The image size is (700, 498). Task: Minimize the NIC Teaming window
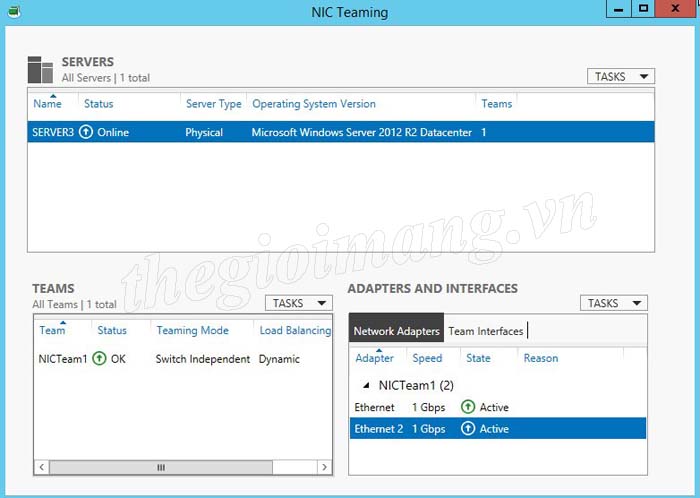[x=618, y=9]
